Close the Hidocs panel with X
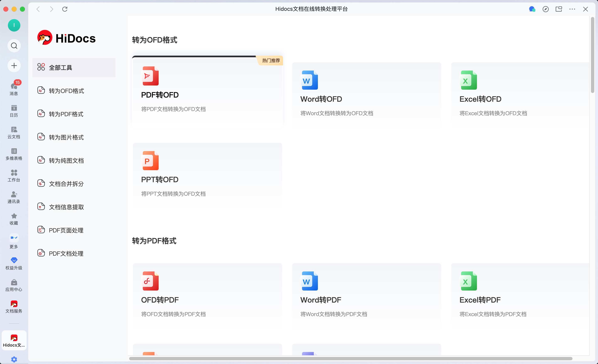The height and width of the screenshot is (364, 598). tap(585, 9)
